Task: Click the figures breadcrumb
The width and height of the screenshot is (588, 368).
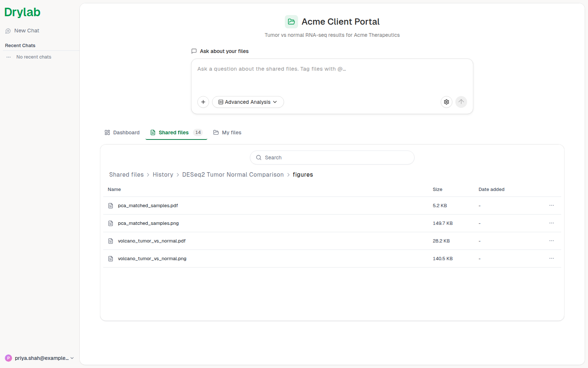Action: tap(303, 174)
